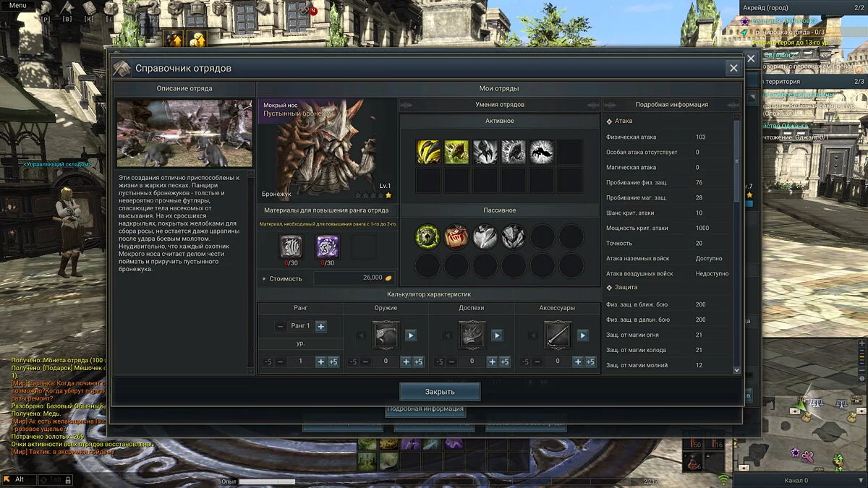
Task: Click the Подробная информация button behind window
Action: [425, 408]
